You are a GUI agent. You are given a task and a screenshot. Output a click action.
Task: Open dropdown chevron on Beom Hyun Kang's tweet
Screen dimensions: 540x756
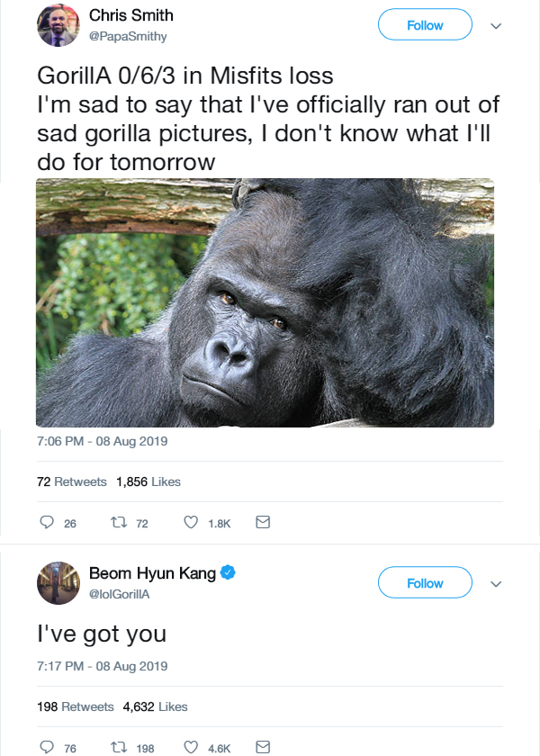(x=494, y=584)
